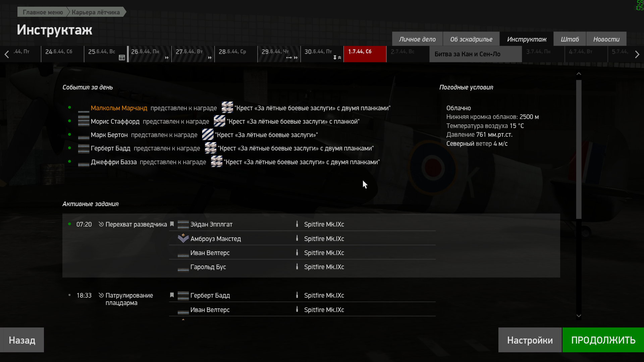
Task: Click the calendar icon on 25.6.44 date
Action: pyautogui.click(x=122, y=58)
